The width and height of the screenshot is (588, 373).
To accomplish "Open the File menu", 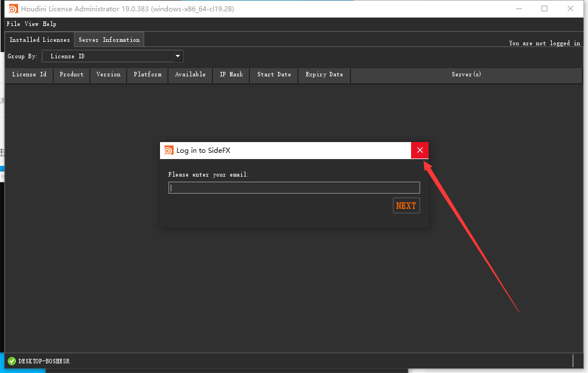I will point(14,24).
